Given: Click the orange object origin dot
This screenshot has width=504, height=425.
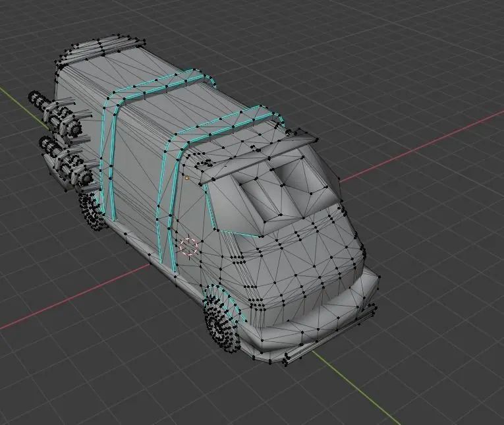Looking at the screenshot, I should pyautogui.click(x=186, y=177).
